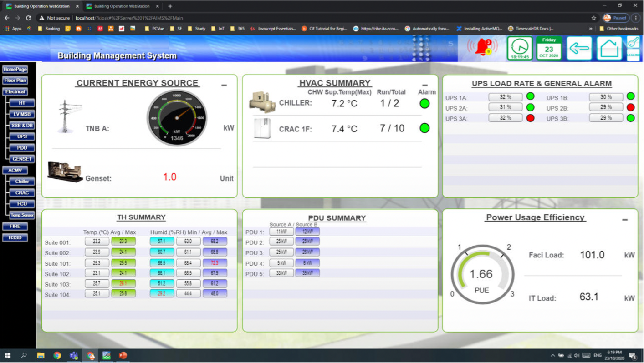Open the GENSET page
The height and width of the screenshot is (363, 644).
pos(22,159)
